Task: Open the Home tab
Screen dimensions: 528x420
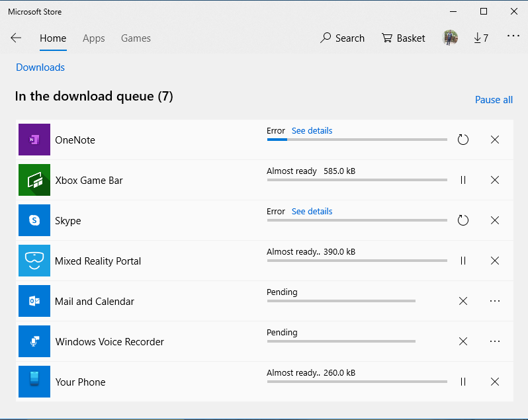Action: [53, 38]
